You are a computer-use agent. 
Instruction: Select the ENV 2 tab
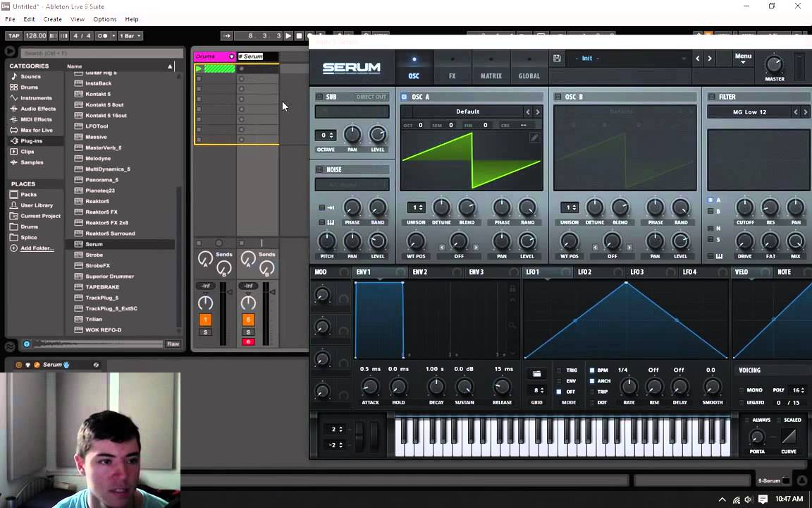(x=420, y=272)
